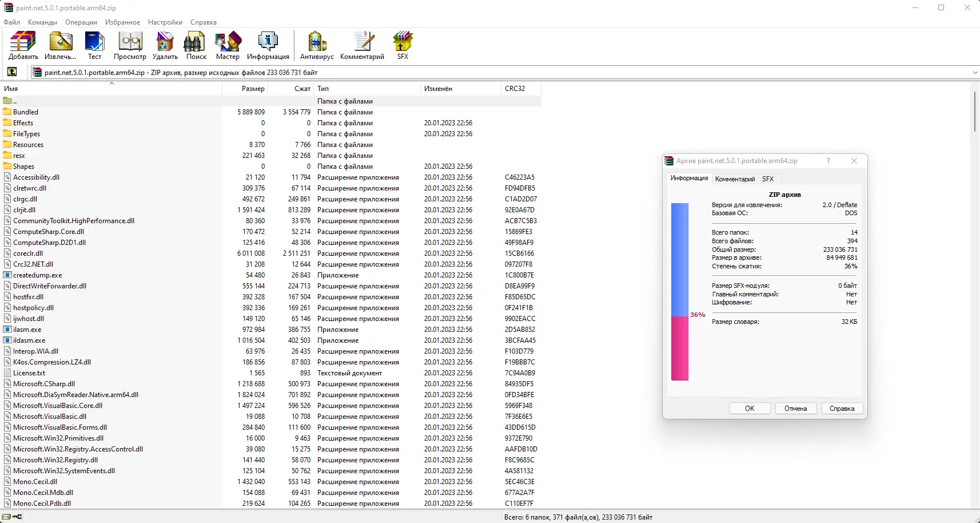Switch to the Комментарий tab in dialog
Screen dimensions: 980x523
click(735, 179)
